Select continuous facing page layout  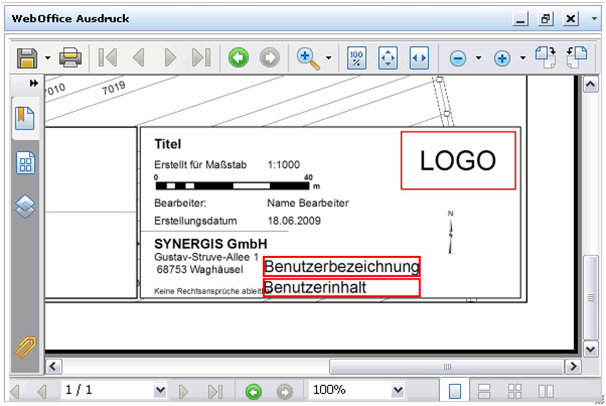514,391
